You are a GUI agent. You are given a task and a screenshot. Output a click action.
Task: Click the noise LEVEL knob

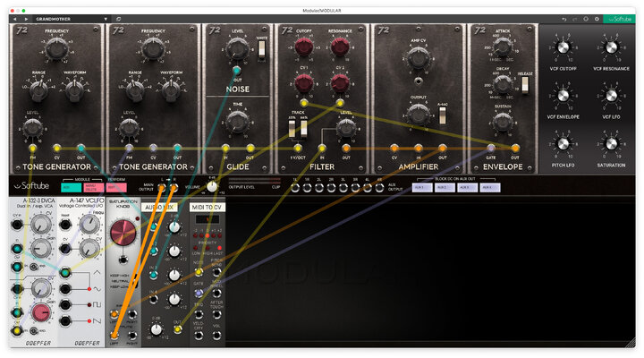[237, 48]
